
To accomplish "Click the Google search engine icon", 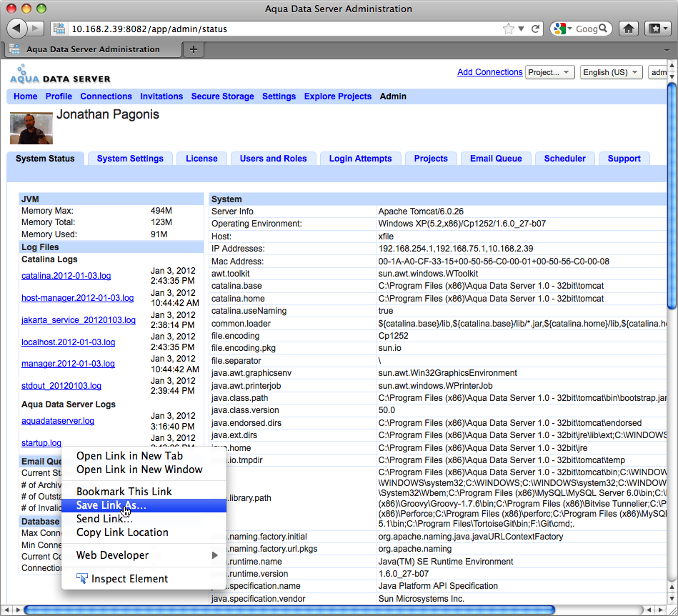I will pos(559,29).
